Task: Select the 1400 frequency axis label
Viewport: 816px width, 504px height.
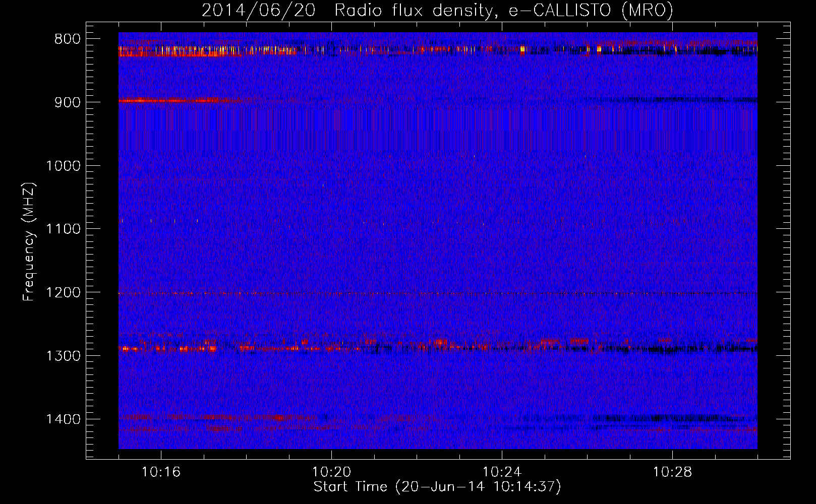Action: [x=63, y=419]
